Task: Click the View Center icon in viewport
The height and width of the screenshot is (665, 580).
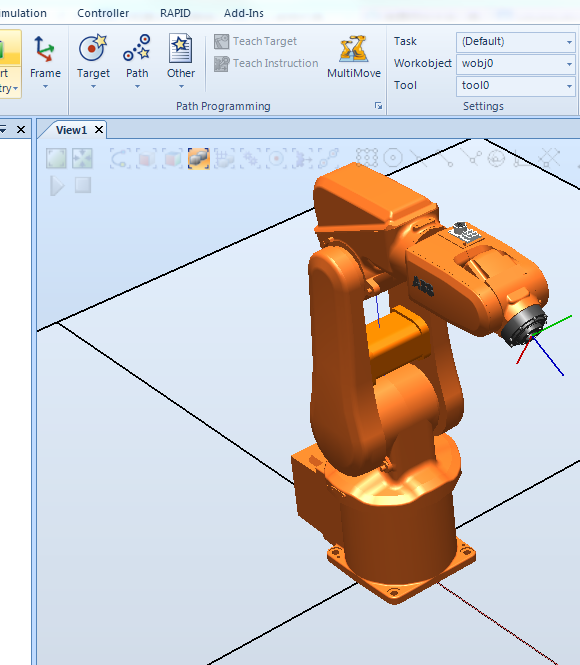Action: (x=82, y=159)
